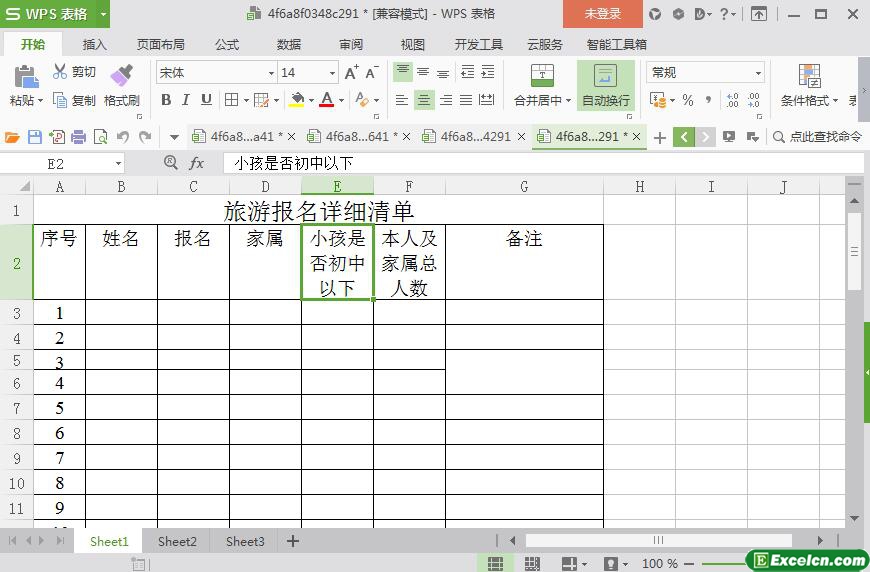Click in the formula bar text field
This screenshot has width=870, height=572.
click(540, 163)
